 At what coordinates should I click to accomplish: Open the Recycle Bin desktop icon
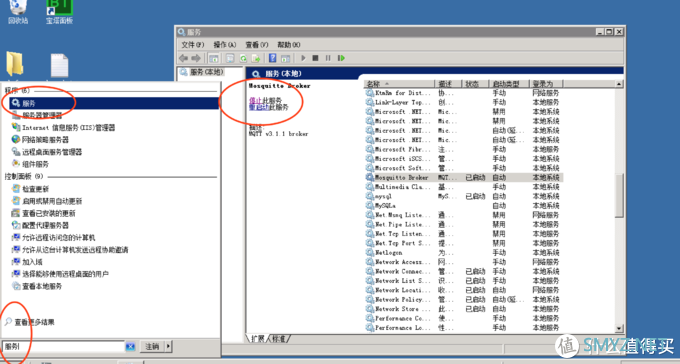click(x=18, y=12)
